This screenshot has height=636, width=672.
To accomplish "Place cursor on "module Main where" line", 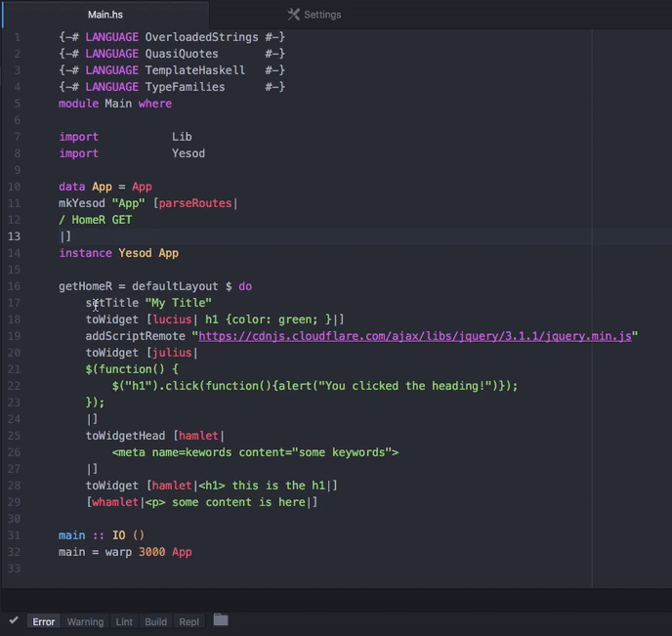I will pyautogui.click(x=114, y=104).
